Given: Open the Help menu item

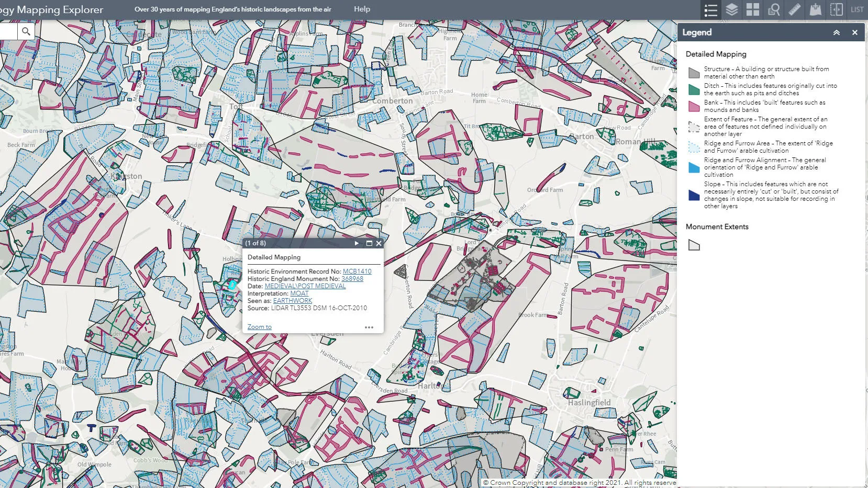Looking at the screenshot, I should pos(362,9).
